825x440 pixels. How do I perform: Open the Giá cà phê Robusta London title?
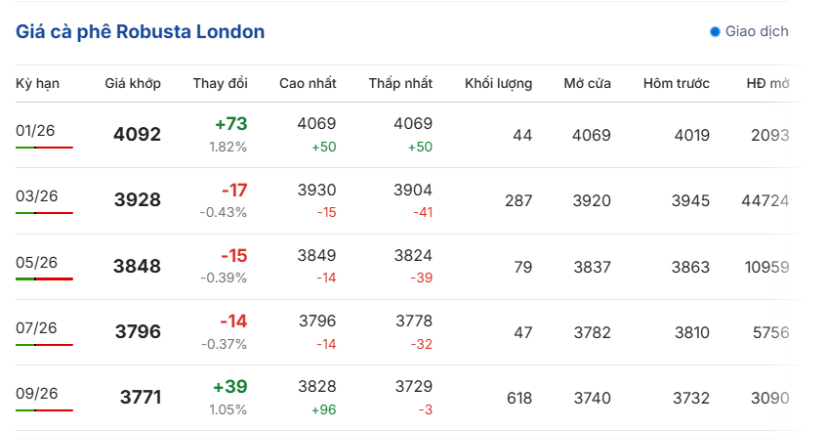click(x=140, y=32)
